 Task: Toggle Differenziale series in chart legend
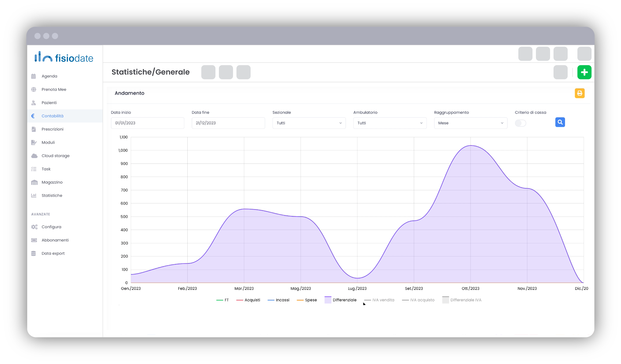344,300
